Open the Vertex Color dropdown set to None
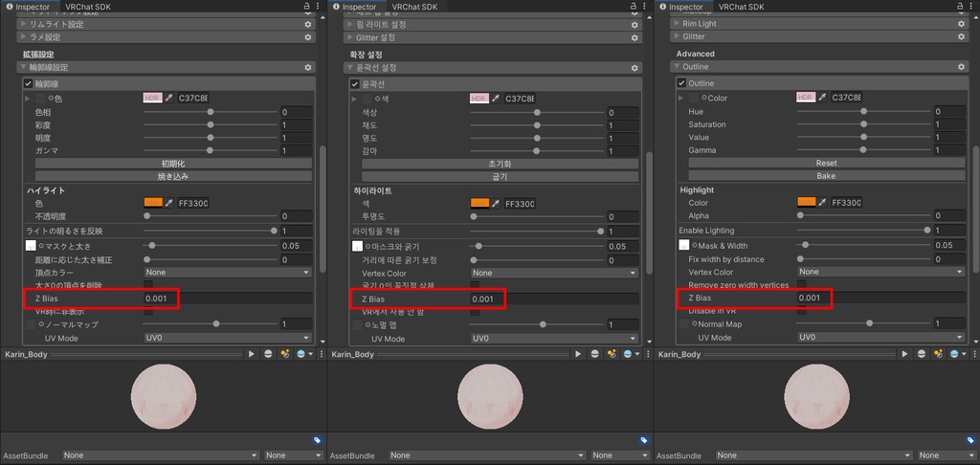980x465 pixels. click(881, 272)
